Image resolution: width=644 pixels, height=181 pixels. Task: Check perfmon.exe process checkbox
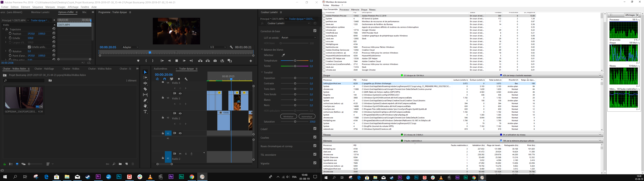point(324,21)
